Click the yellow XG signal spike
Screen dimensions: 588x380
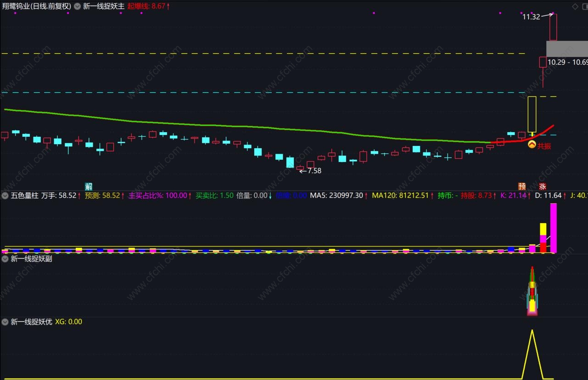[x=532, y=354]
